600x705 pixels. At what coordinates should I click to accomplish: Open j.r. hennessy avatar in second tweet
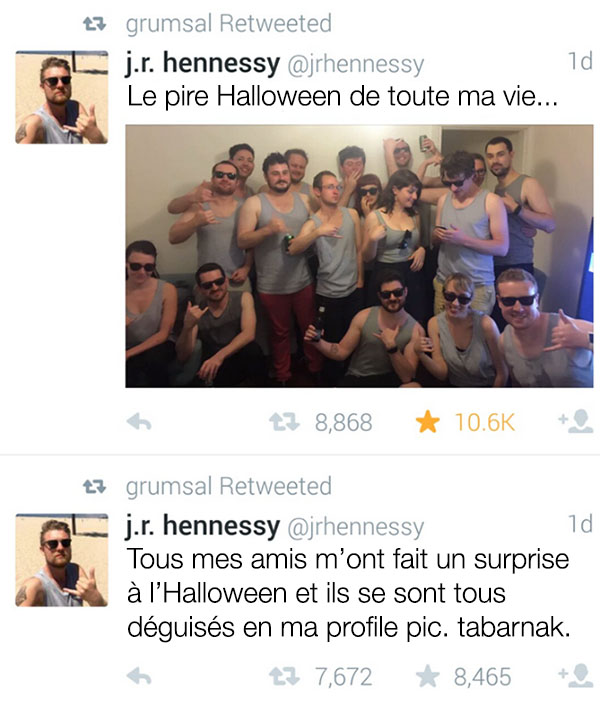62,560
